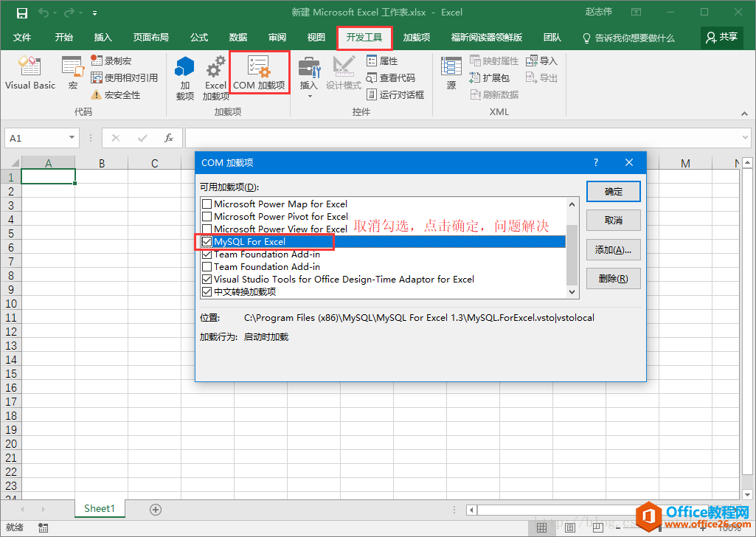
Task: Click 确定 in COM 加载项 dialog
Action: pos(614,191)
